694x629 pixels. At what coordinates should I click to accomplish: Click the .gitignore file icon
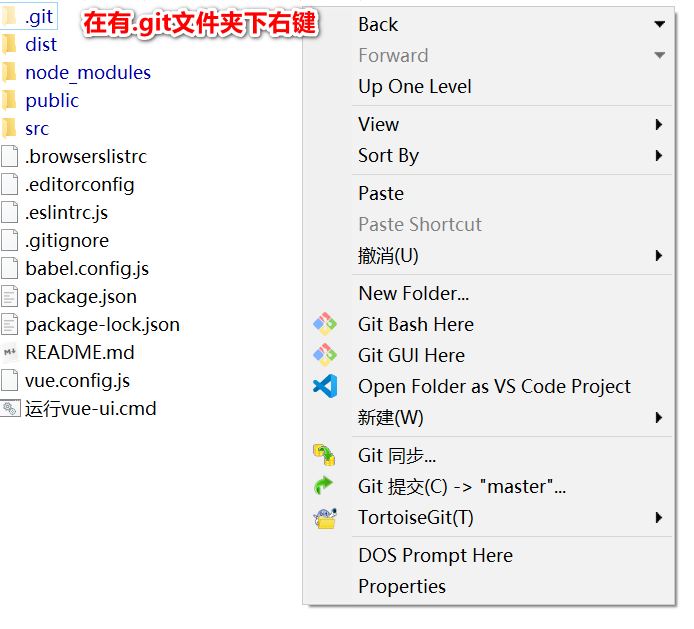click(x=10, y=240)
